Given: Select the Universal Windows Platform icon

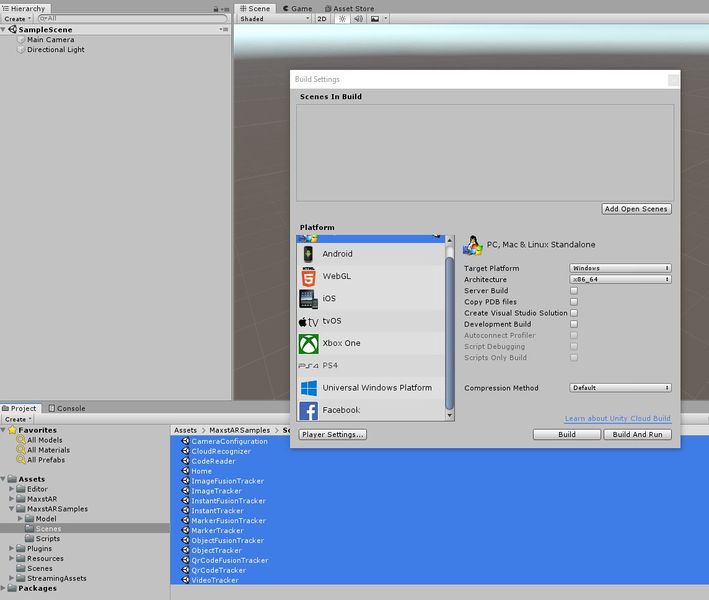Looking at the screenshot, I should point(308,388).
